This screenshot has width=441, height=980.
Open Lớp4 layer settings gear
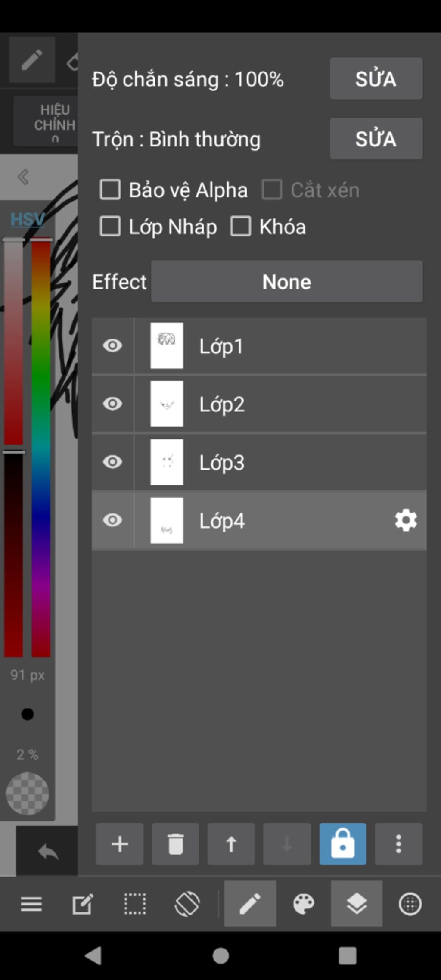(406, 520)
